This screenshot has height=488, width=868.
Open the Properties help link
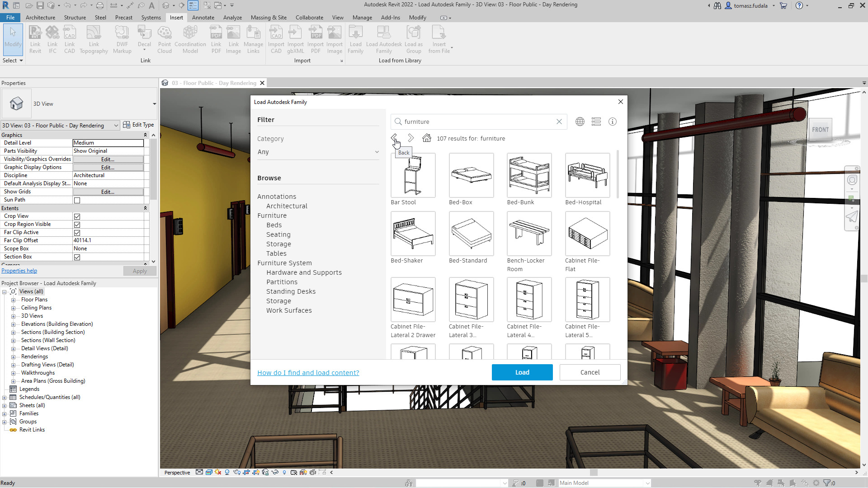19,271
